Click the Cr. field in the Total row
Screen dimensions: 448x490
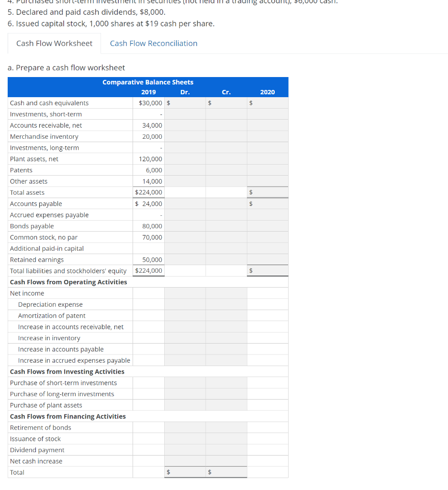[x=226, y=472]
